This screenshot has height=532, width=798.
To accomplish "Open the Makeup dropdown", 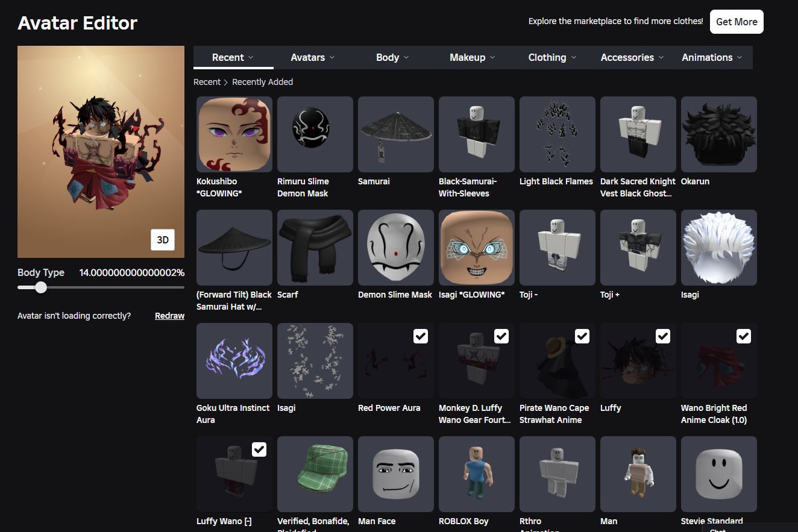I will point(473,57).
